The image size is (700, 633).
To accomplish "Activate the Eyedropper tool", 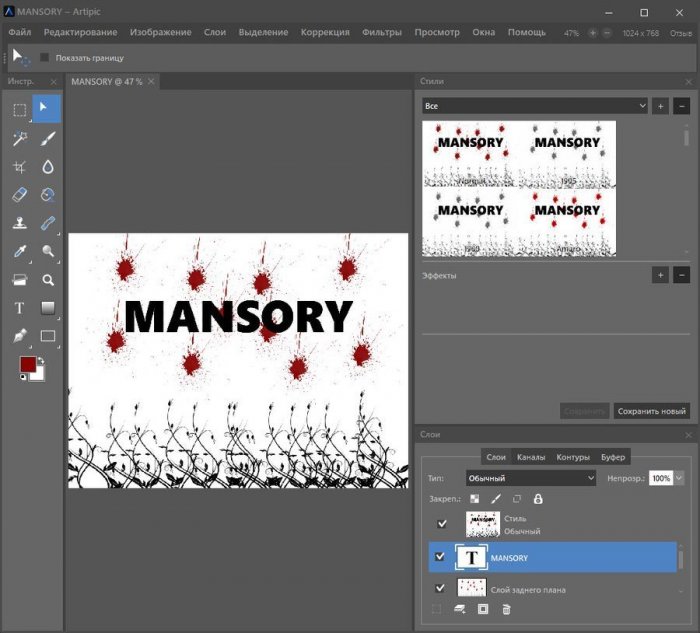I will [x=19, y=251].
